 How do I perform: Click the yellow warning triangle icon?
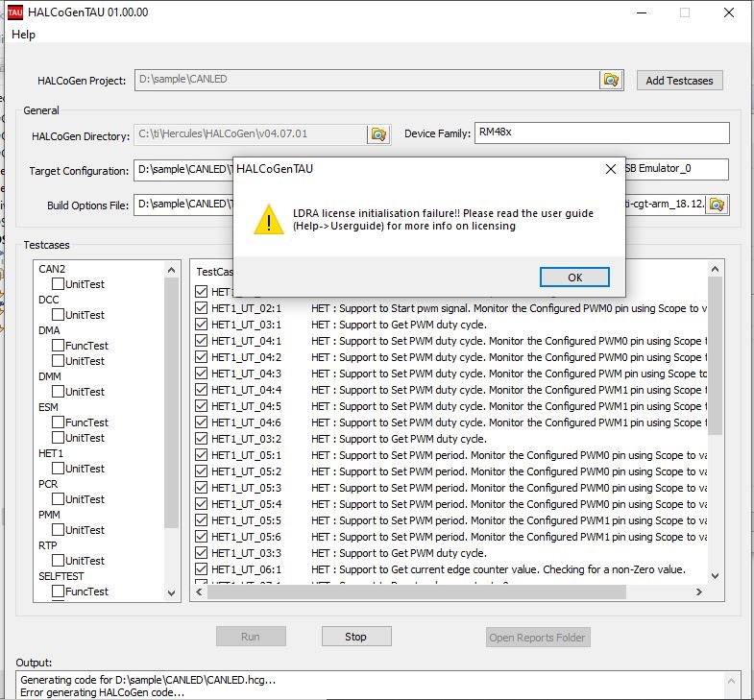click(x=269, y=219)
